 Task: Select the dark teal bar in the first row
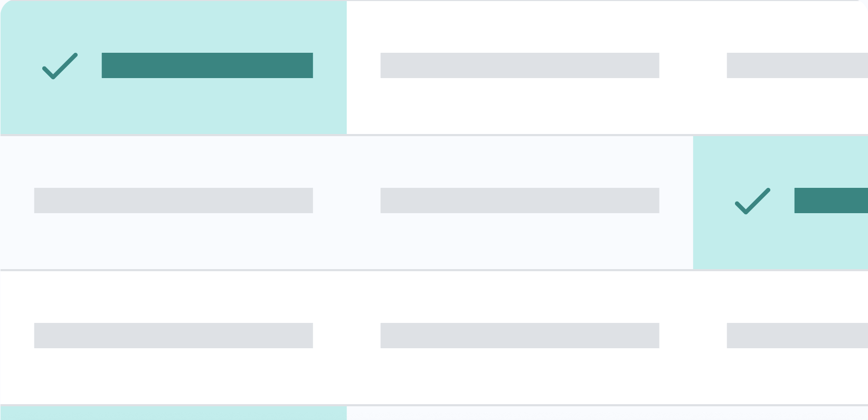click(x=207, y=65)
